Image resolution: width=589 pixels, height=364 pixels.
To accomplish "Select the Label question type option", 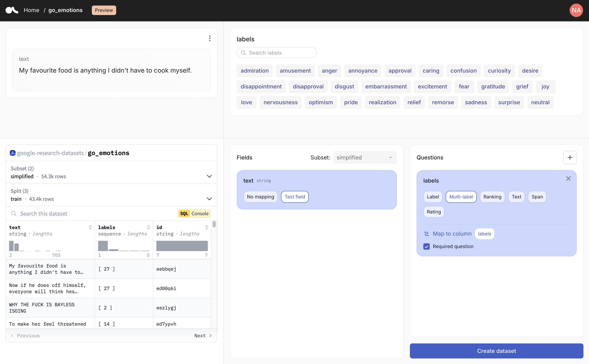I will [433, 197].
